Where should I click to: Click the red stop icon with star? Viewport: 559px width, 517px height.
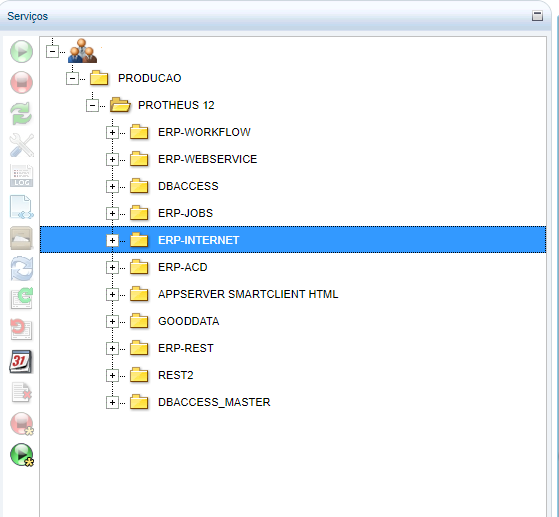click(x=21, y=424)
